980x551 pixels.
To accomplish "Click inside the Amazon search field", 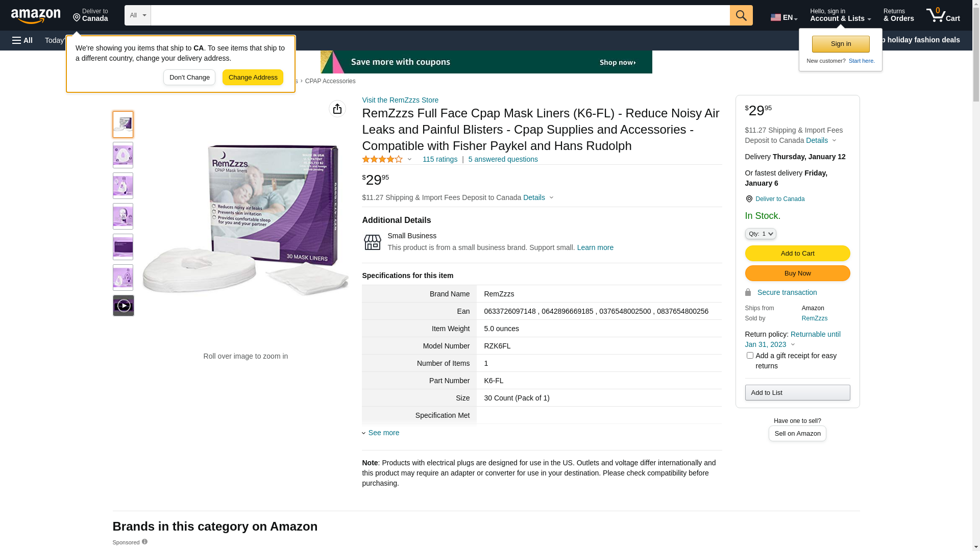I will tap(440, 15).
